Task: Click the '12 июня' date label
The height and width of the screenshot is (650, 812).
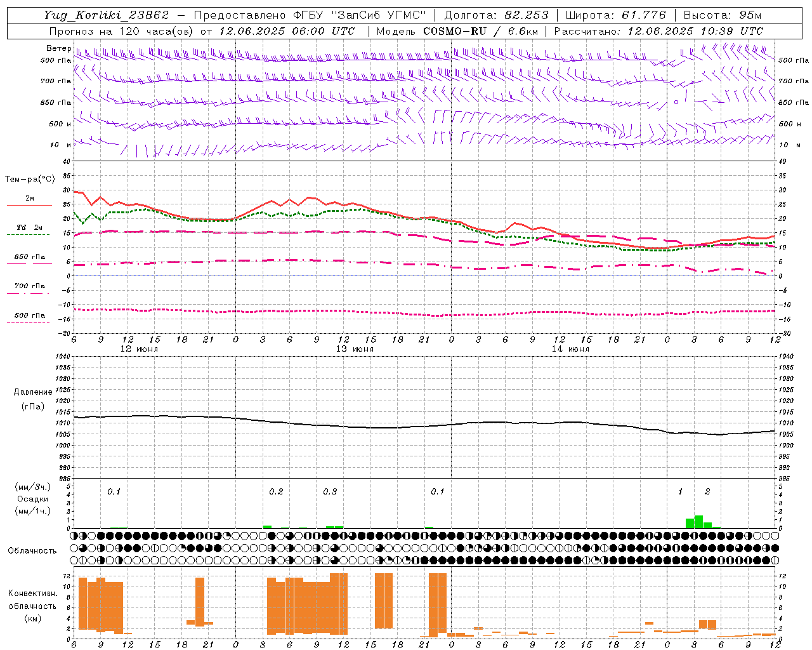Action: coord(139,349)
